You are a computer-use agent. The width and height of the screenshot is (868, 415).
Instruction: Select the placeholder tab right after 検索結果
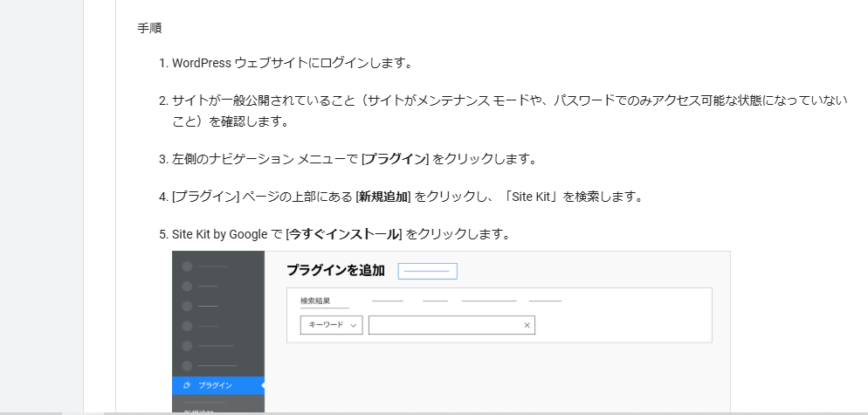(x=388, y=301)
